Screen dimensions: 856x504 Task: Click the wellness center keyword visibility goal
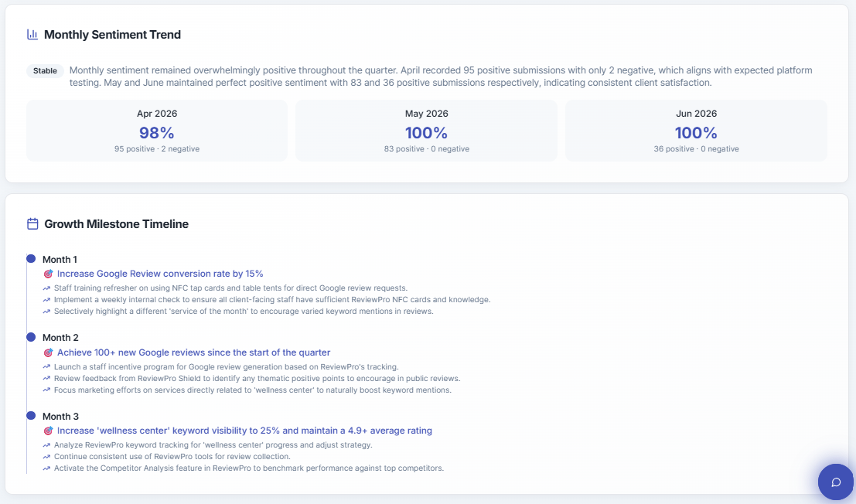[x=244, y=431]
